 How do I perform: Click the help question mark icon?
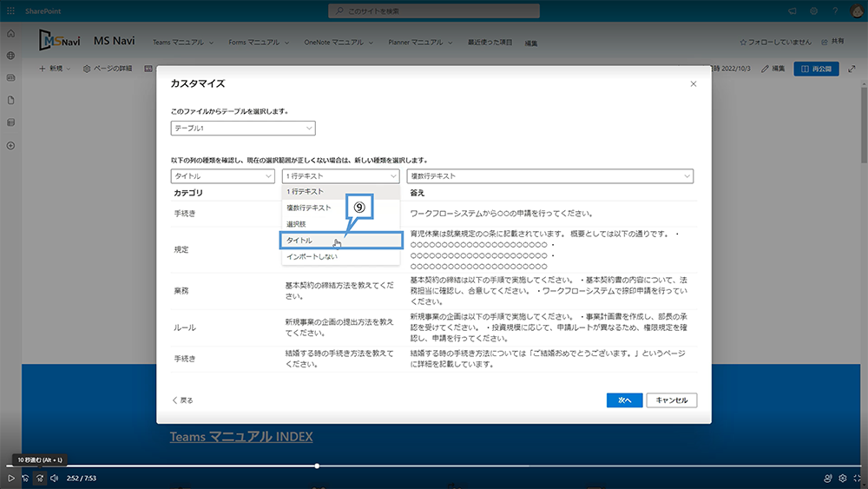click(834, 10)
